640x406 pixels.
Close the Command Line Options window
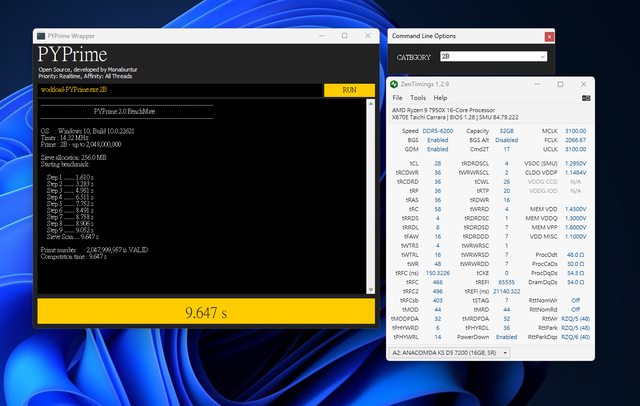point(548,36)
